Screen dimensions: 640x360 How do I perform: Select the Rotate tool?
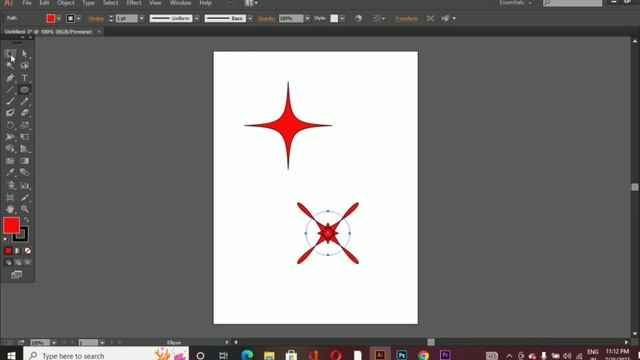tap(10, 125)
